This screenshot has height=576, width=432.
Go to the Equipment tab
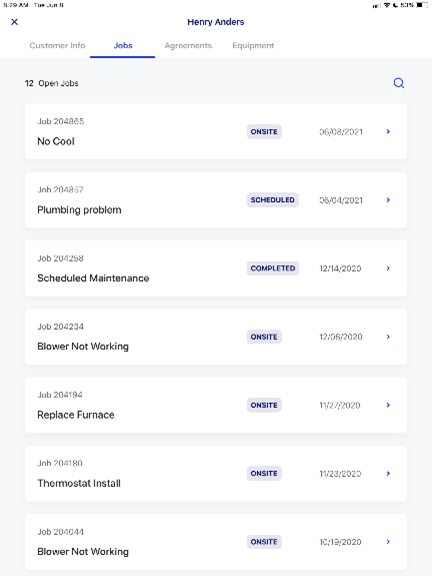coord(253,46)
